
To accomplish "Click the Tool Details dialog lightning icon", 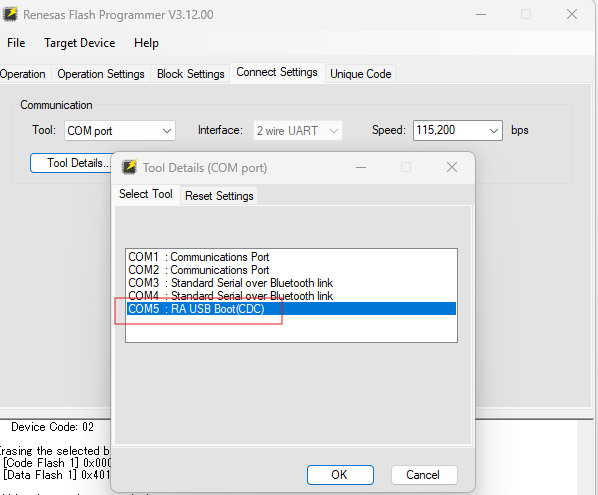I will pyautogui.click(x=129, y=167).
